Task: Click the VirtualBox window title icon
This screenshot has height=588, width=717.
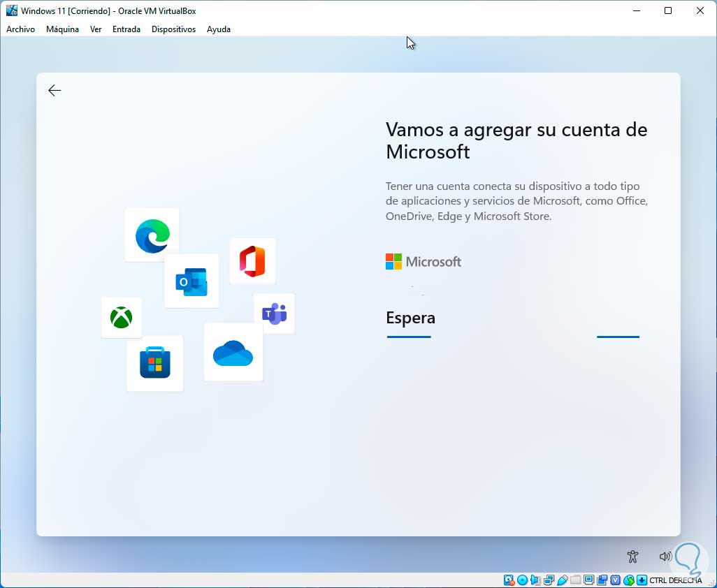Action: [11, 10]
